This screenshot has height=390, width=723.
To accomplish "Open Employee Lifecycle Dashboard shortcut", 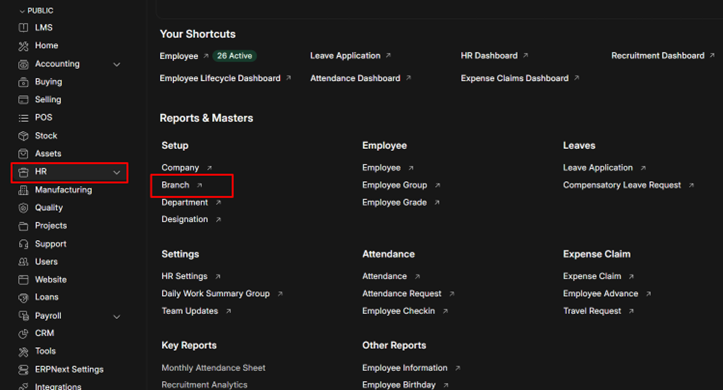I will pos(220,78).
